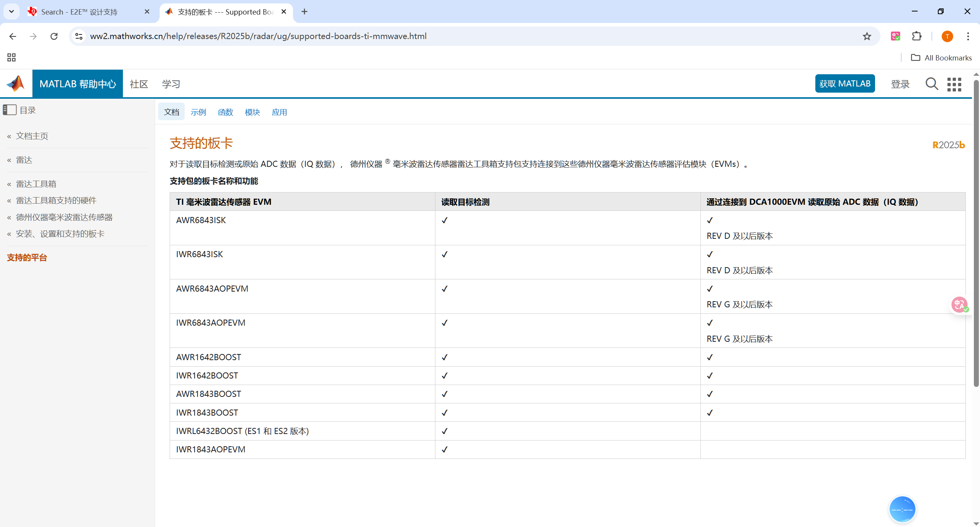Click the 获取 MATLAB button
The image size is (980, 527).
pyautogui.click(x=844, y=84)
